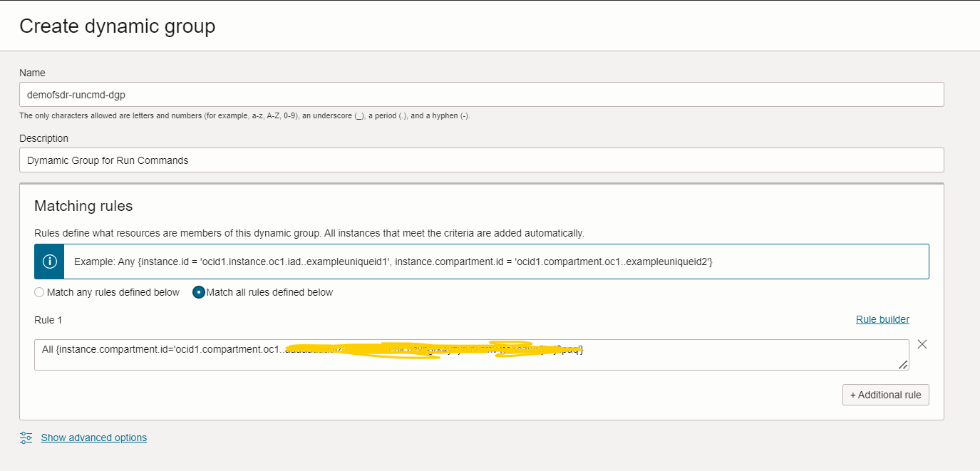Image resolution: width=980 pixels, height=471 pixels.
Task: Click inside the Description field
Action: pyautogui.click(x=481, y=160)
